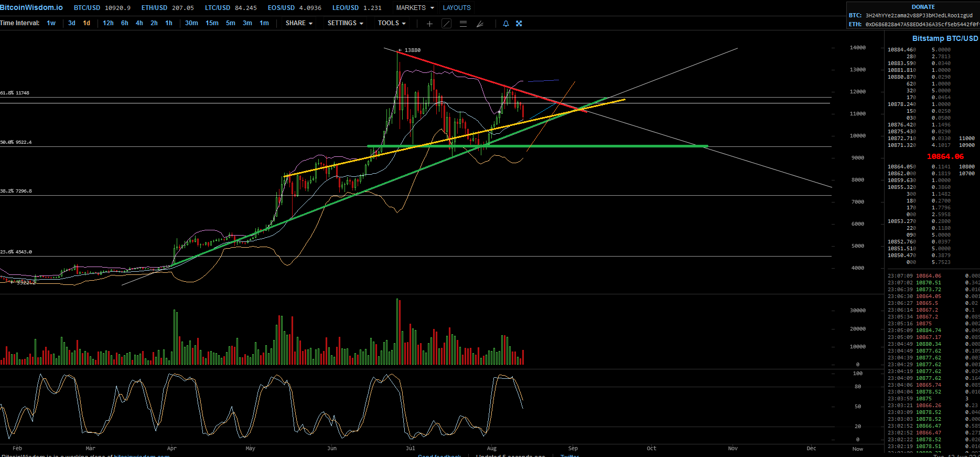Click bid row priced 10859.63
Image resolution: width=980 pixels, height=457 pixels.
(902, 180)
